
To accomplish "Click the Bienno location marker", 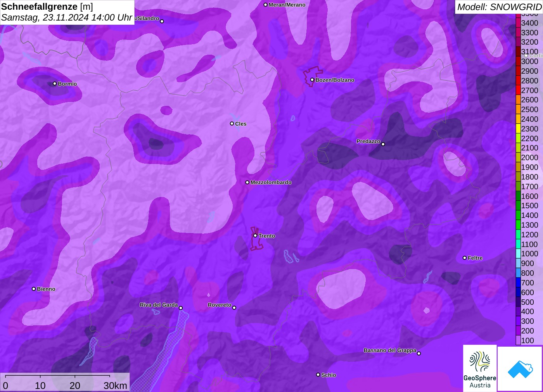I will tap(34, 289).
